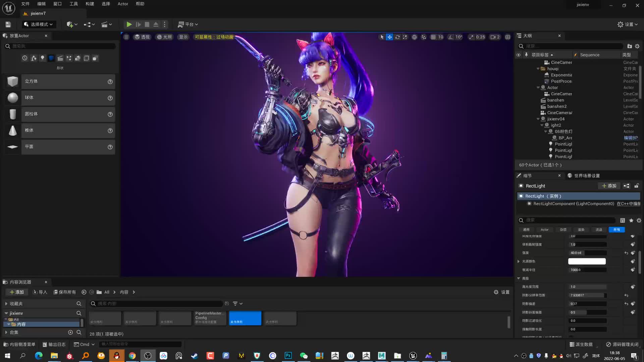The width and height of the screenshot is (644, 362).
Task: Select the 渲染 filter in Details
Action: [581, 230]
